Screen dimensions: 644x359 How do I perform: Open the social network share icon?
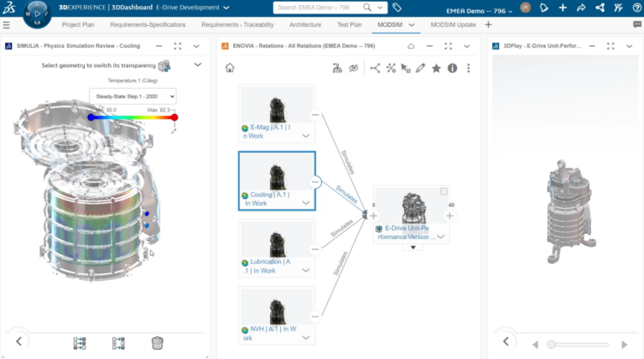(600, 8)
